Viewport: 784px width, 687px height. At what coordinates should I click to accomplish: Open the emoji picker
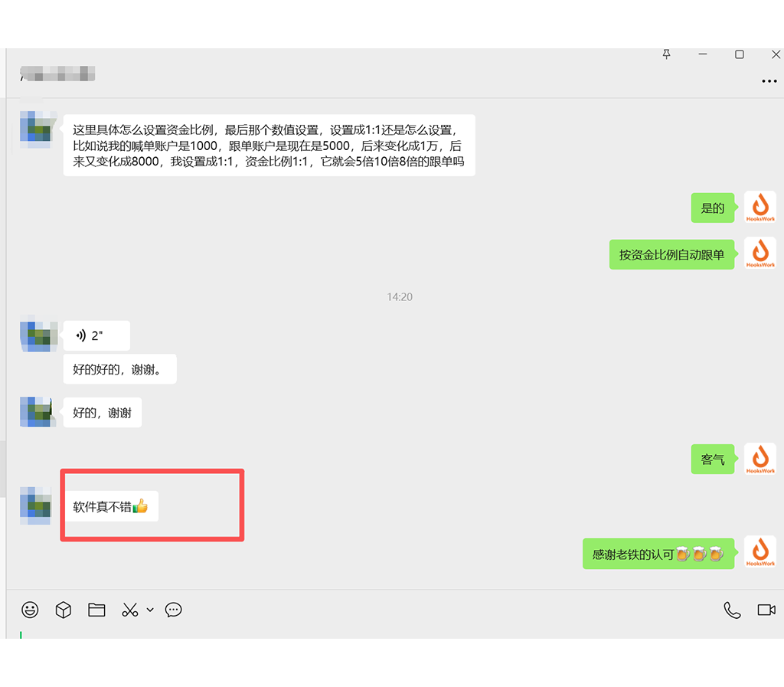click(x=30, y=610)
